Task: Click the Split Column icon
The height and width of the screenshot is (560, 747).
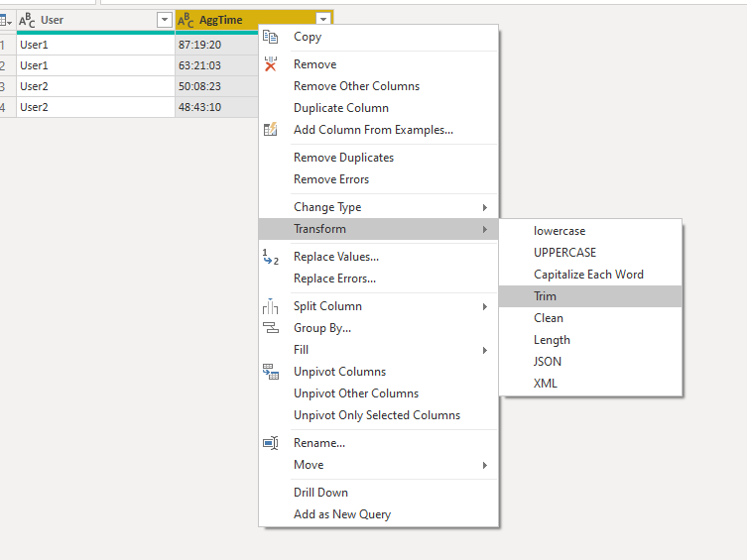Action: (x=270, y=306)
